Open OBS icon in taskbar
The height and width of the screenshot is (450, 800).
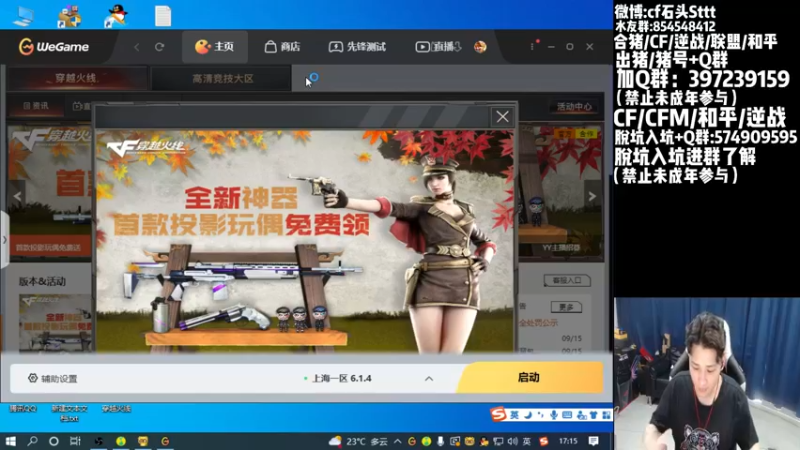pyautogui.click(x=98, y=441)
